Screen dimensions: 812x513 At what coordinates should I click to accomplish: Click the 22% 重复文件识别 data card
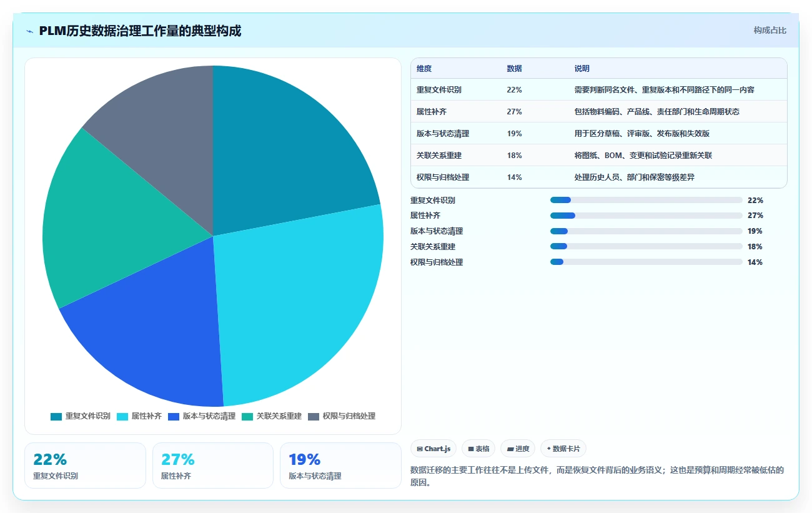[x=85, y=466]
